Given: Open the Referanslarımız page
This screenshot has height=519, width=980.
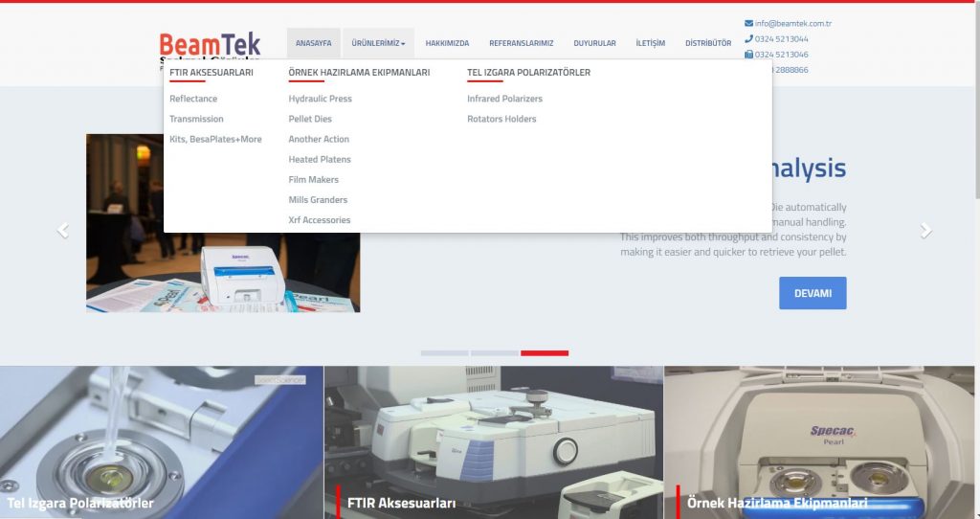Looking at the screenshot, I should point(522,43).
